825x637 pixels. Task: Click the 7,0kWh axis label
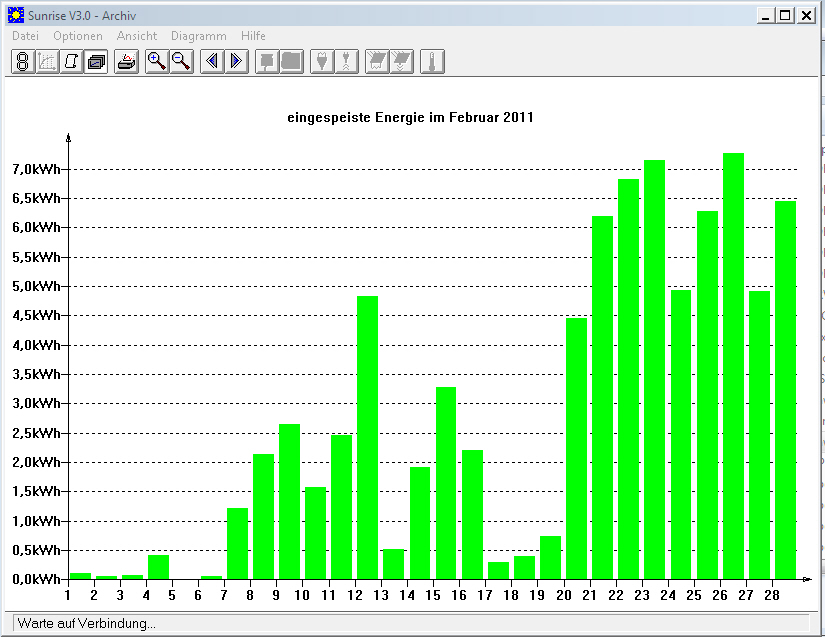click(x=36, y=169)
